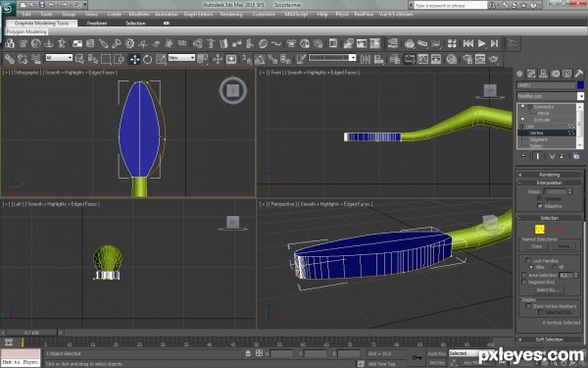Open the Modify command panel tab
This screenshot has height=368, width=588.
point(531,74)
